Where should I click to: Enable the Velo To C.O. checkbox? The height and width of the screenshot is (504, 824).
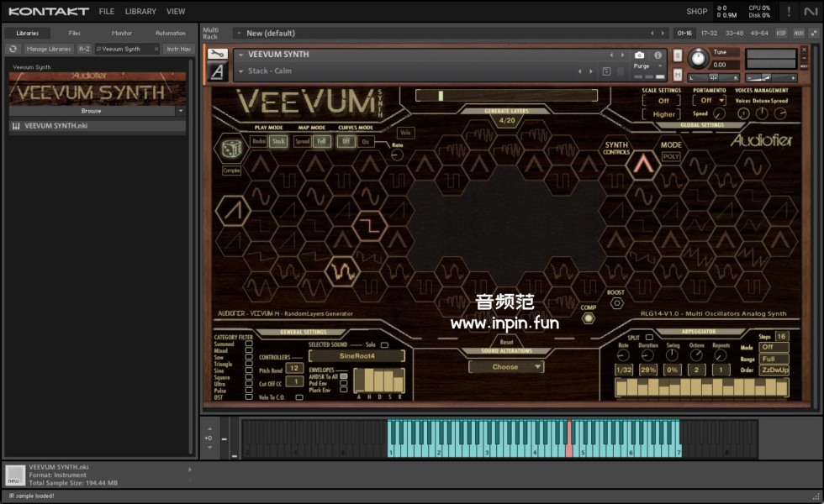299,397
